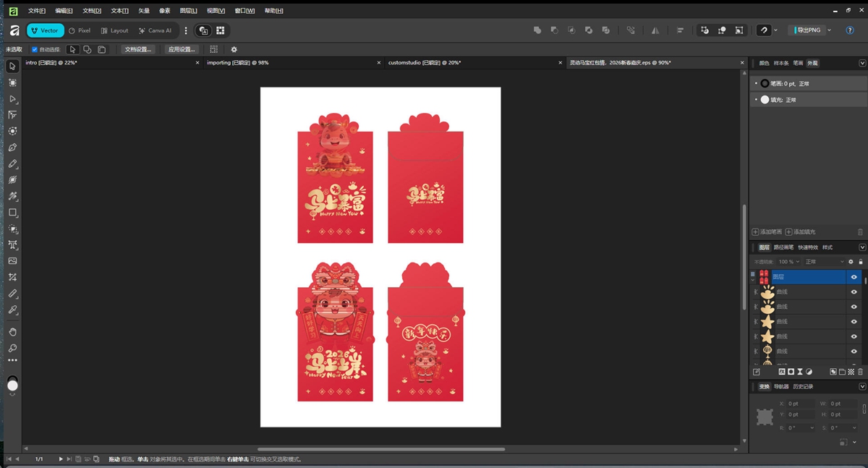The height and width of the screenshot is (468, 868).
Task: Click the grid view icon beside the studio modes
Action: tap(220, 30)
